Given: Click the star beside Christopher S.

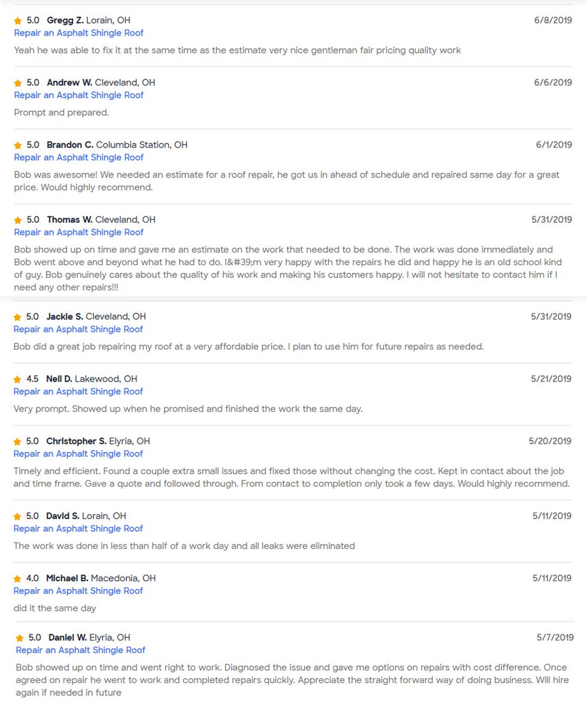Looking at the screenshot, I should (x=18, y=442).
